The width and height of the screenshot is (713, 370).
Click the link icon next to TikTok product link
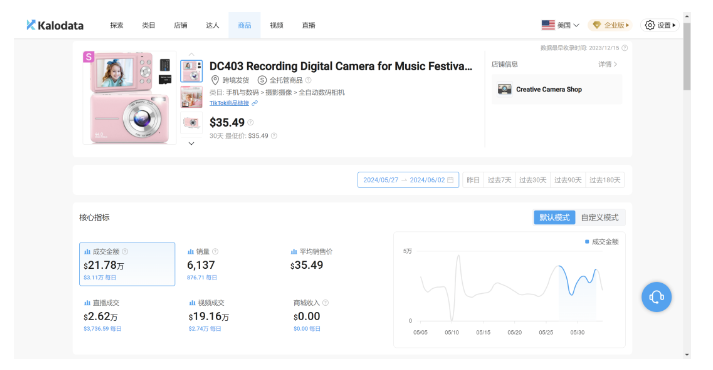(x=255, y=103)
